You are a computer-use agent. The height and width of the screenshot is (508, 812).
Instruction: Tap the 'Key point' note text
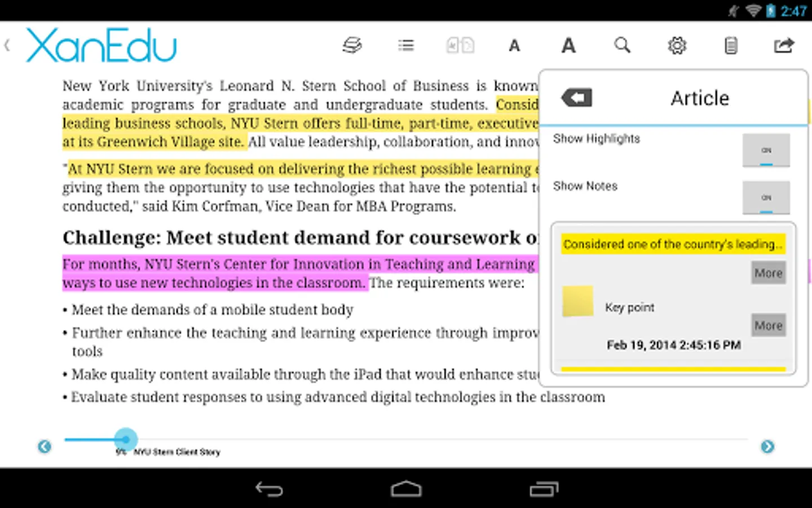click(629, 308)
